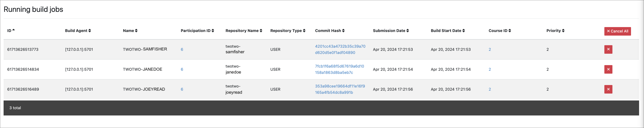Cancel the TWOTWO-JOEYREAD build job

coord(608,89)
